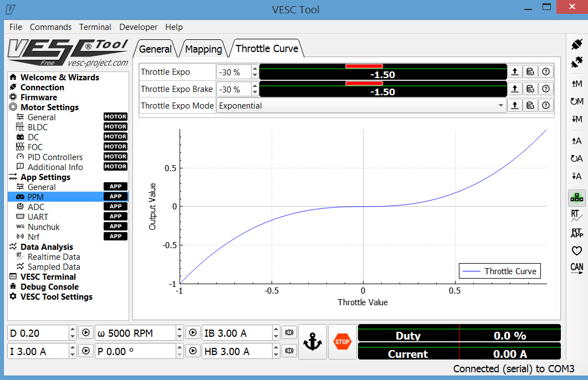Show help for Throttle Expo Brake
The image size is (588, 380).
point(546,89)
